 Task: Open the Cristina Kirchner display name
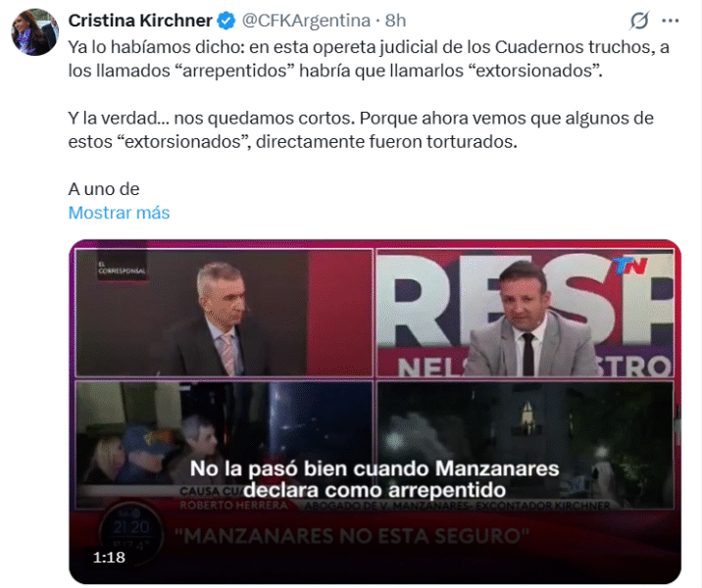click(140, 21)
